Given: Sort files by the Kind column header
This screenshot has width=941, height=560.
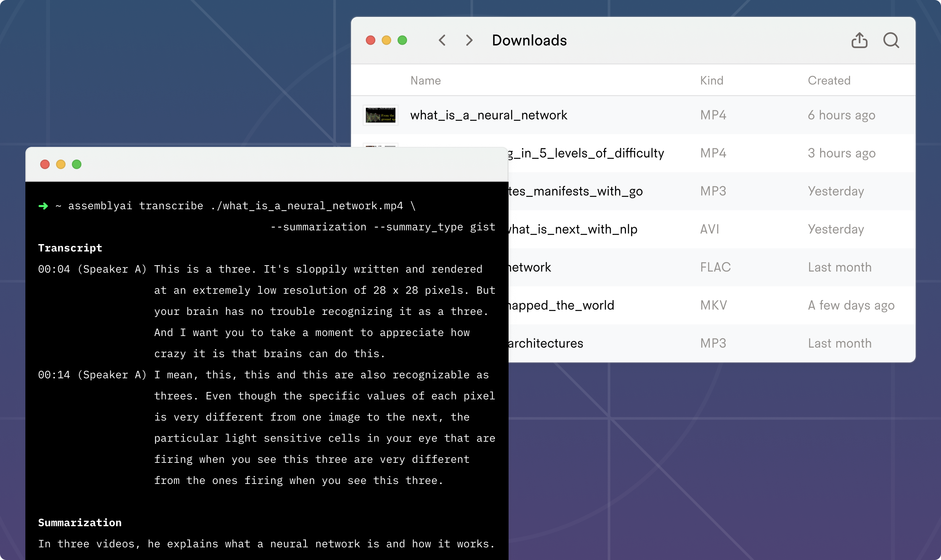Looking at the screenshot, I should pyautogui.click(x=712, y=80).
